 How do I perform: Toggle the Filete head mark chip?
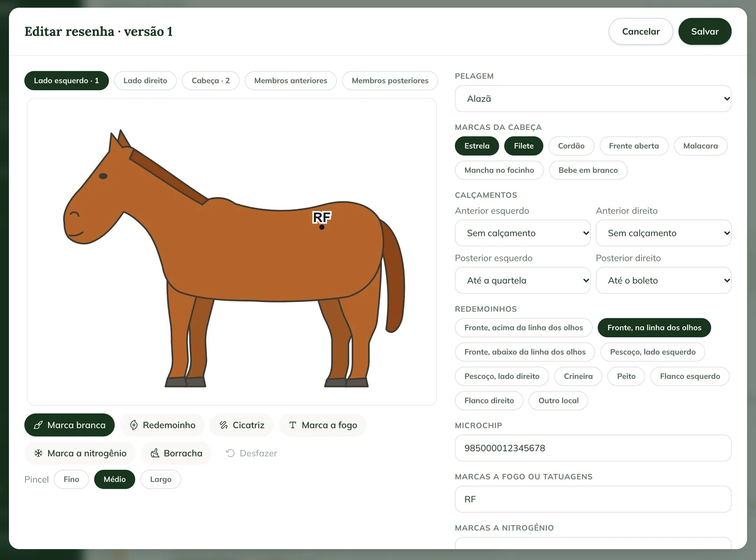[524, 146]
